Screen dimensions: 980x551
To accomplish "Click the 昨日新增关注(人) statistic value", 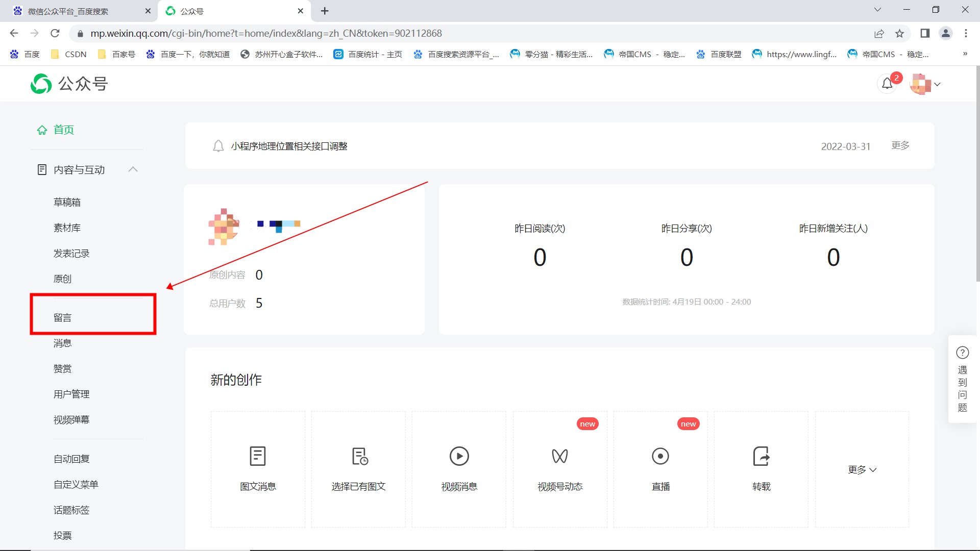I will (834, 257).
